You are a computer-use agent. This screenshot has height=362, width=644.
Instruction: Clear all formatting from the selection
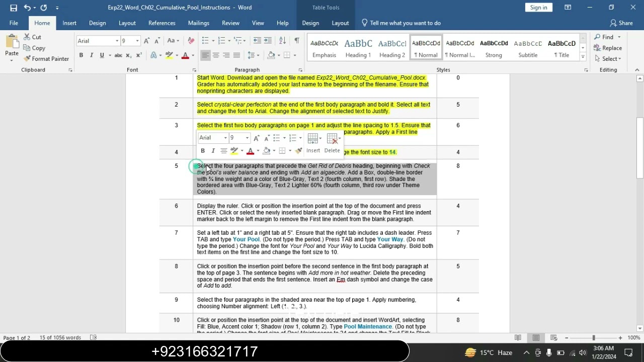point(191,41)
